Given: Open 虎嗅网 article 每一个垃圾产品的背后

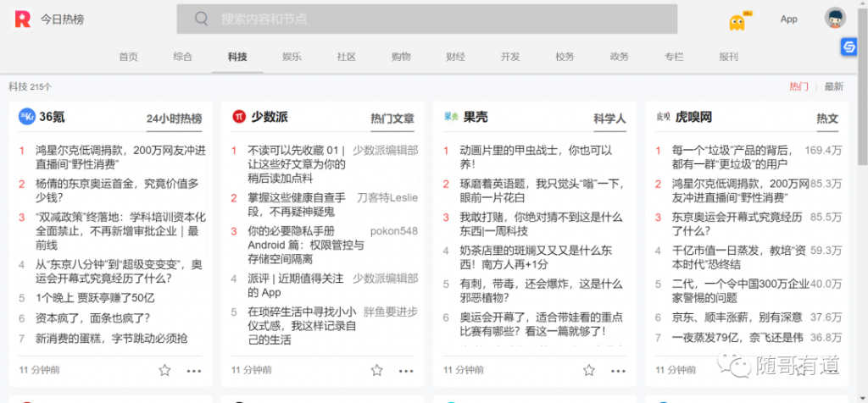Looking at the screenshot, I should pyautogui.click(x=732, y=157).
